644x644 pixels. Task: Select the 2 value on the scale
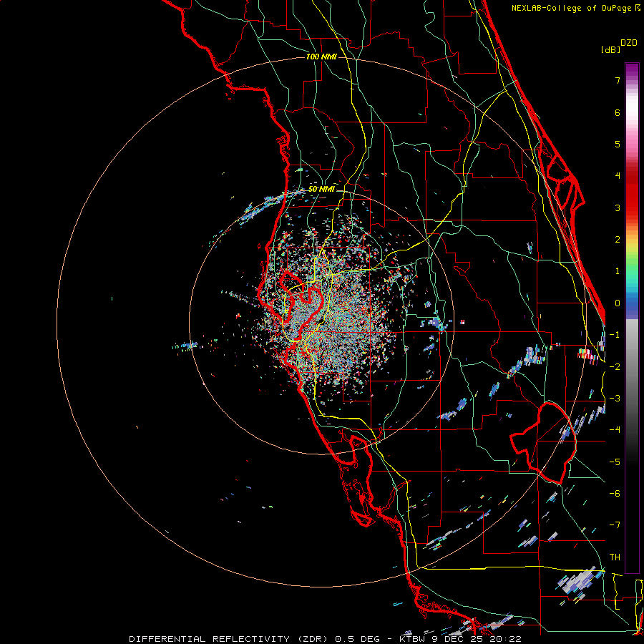coord(618,240)
